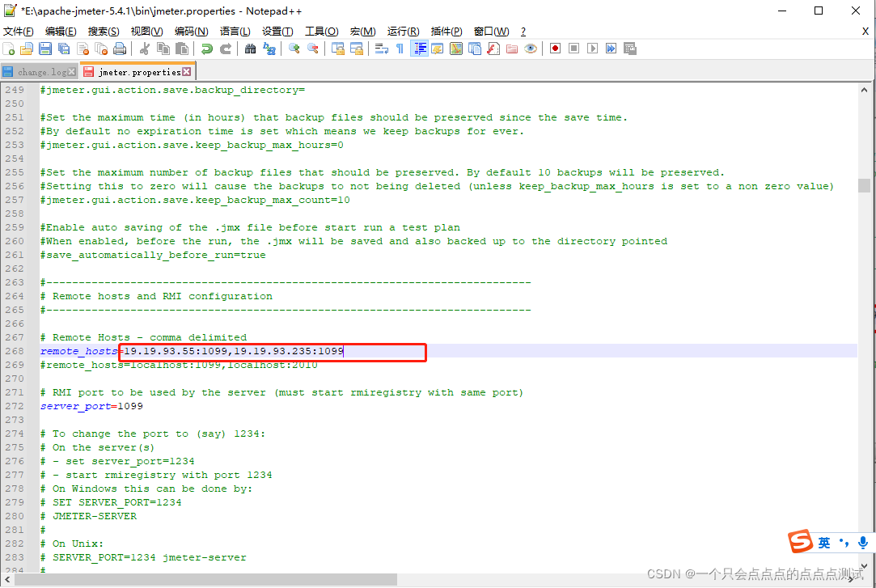Open the 运行(R) menu
The image size is (876, 588).
(403, 32)
